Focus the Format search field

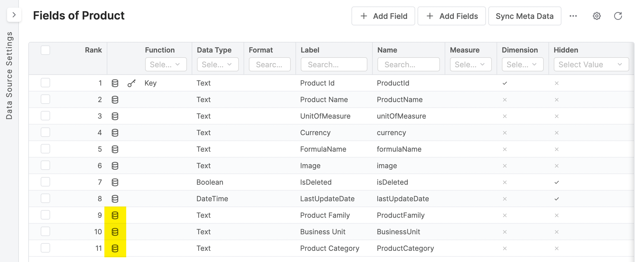tap(270, 64)
